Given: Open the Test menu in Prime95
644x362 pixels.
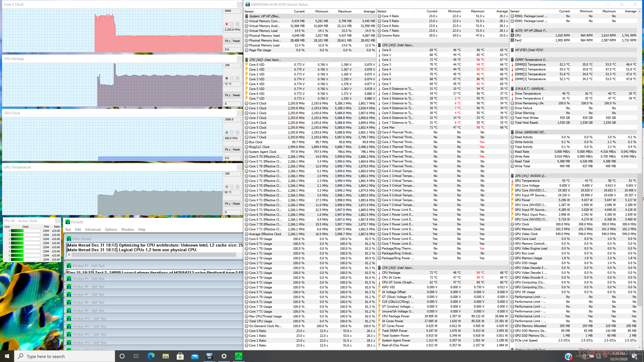Looking at the screenshot, I should (68, 230).
